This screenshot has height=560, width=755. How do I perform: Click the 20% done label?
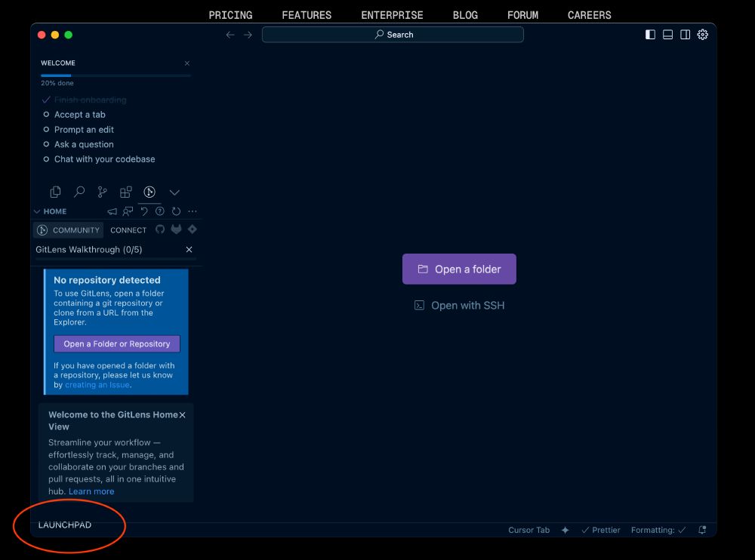tap(57, 83)
